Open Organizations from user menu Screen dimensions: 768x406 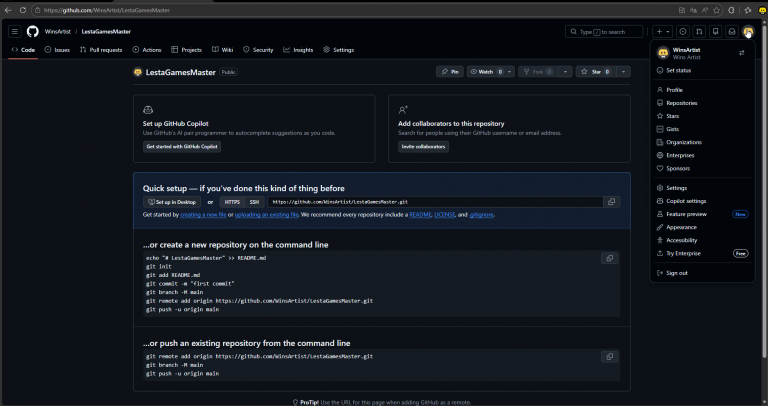click(702, 142)
